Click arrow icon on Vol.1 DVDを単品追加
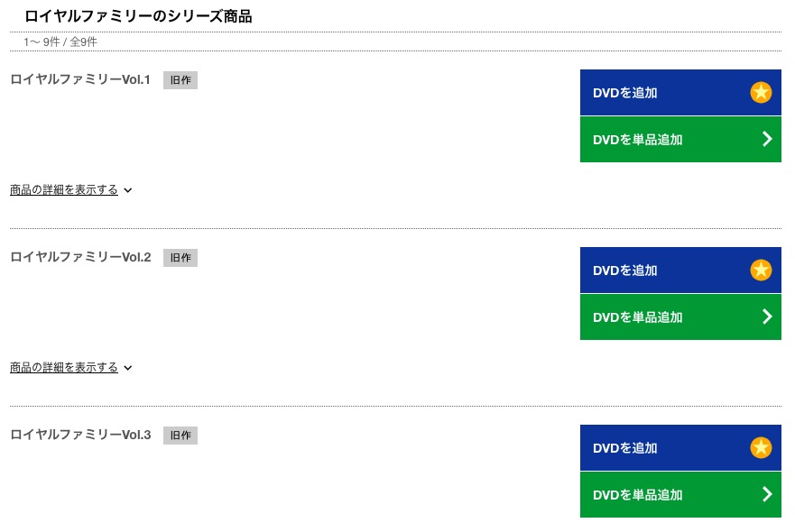 [x=767, y=139]
